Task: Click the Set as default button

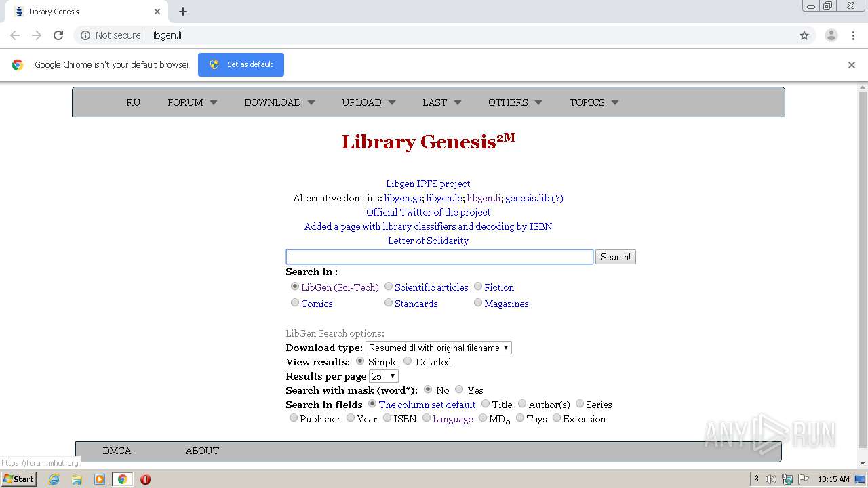Action: [241, 64]
